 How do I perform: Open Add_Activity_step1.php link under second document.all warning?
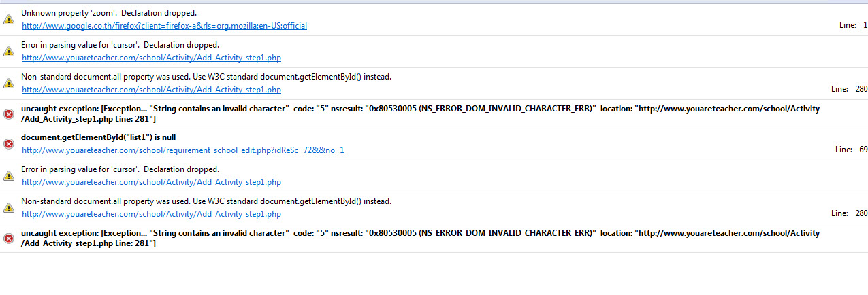click(151, 214)
